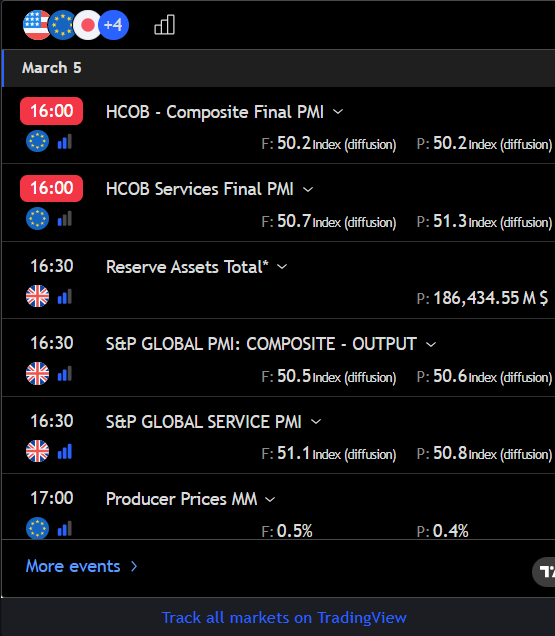The width and height of the screenshot is (555, 636).
Task: Click importance bars for Producer Prices MM
Action: [x=65, y=529]
